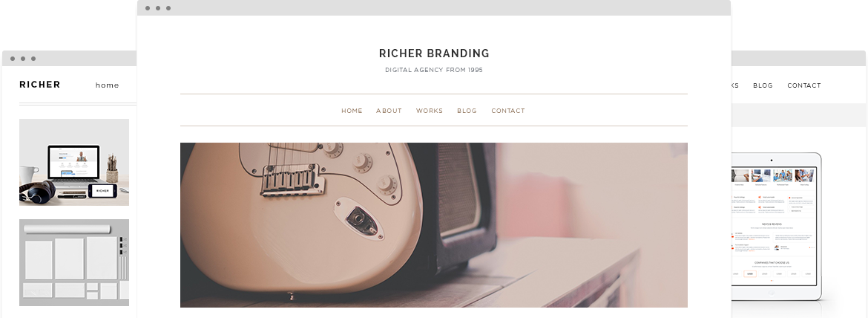Click the Digital Agency From 1995 tagline
The width and height of the screenshot is (868, 318).
434,70
